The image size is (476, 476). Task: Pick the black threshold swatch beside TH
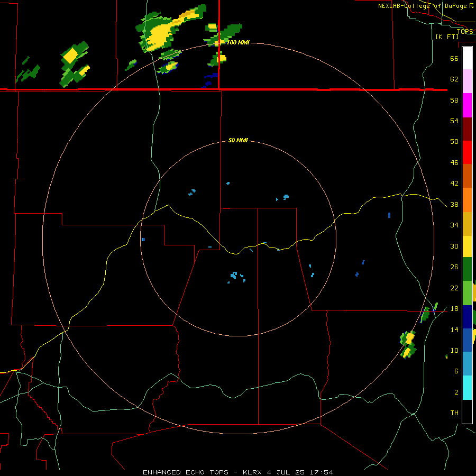click(x=467, y=411)
